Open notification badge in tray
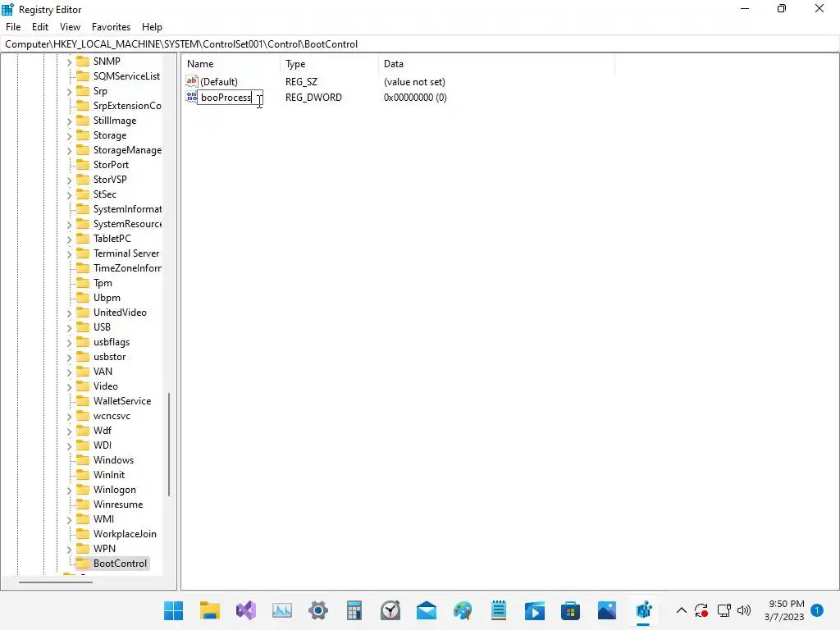 coord(816,610)
